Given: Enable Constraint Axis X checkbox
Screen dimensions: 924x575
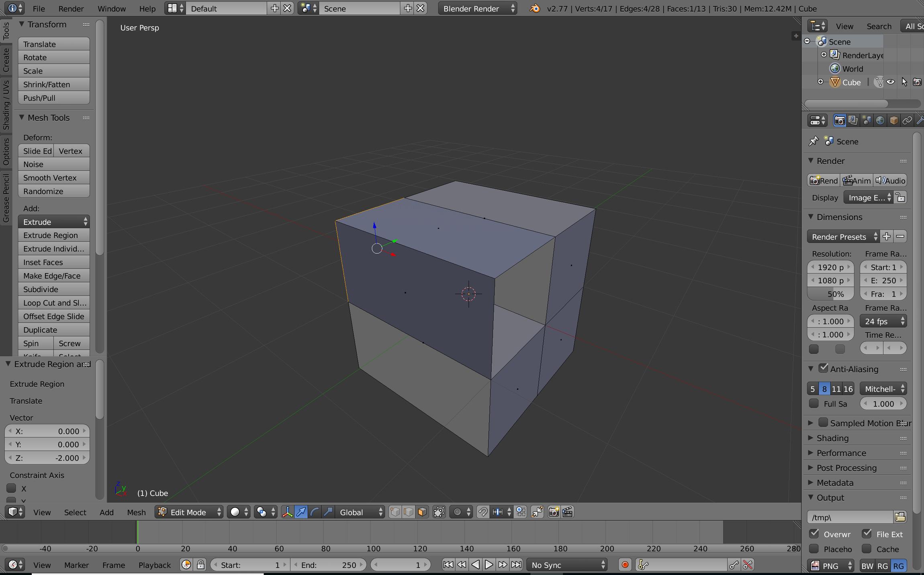Looking at the screenshot, I should coord(11,488).
